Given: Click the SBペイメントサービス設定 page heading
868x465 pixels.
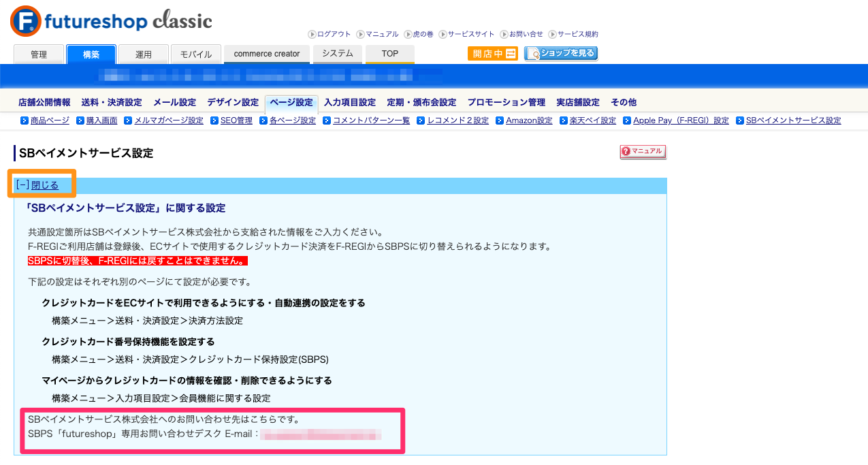Looking at the screenshot, I should click(x=86, y=153).
